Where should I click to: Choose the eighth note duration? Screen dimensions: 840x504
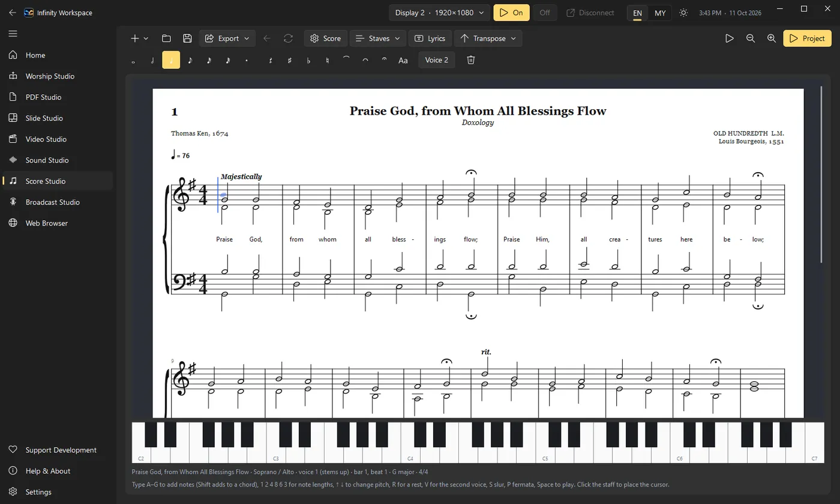tap(190, 60)
